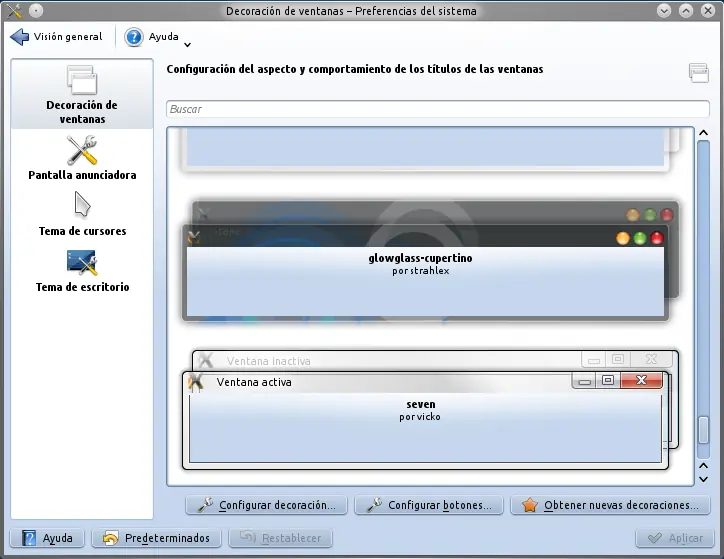Click the Predeterminados button
The width and height of the screenshot is (724, 559).
tap(157, 538)
